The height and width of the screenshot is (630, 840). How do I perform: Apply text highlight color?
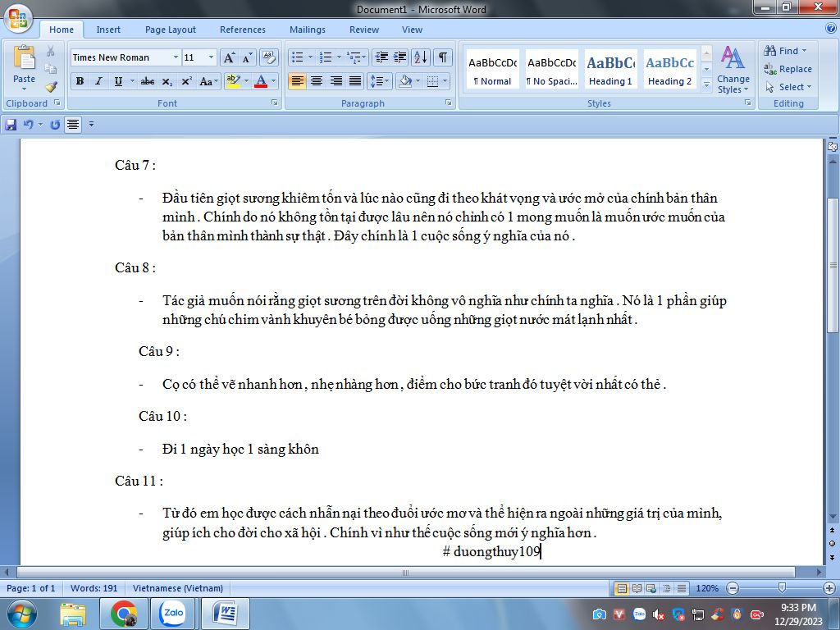tap(233, 81)
